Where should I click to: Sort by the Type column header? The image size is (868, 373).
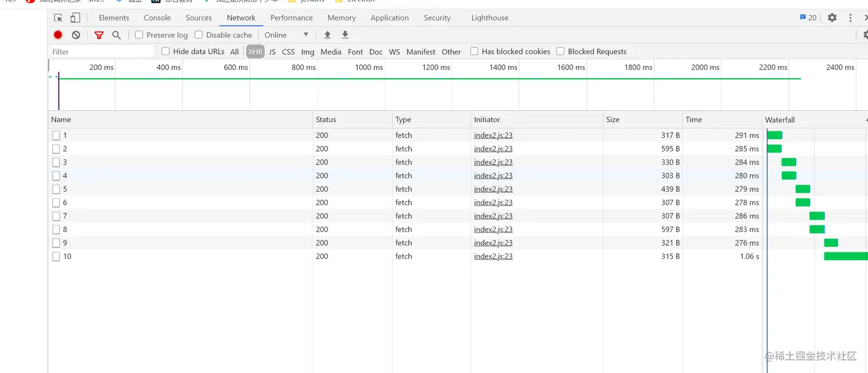click(431, 119)
